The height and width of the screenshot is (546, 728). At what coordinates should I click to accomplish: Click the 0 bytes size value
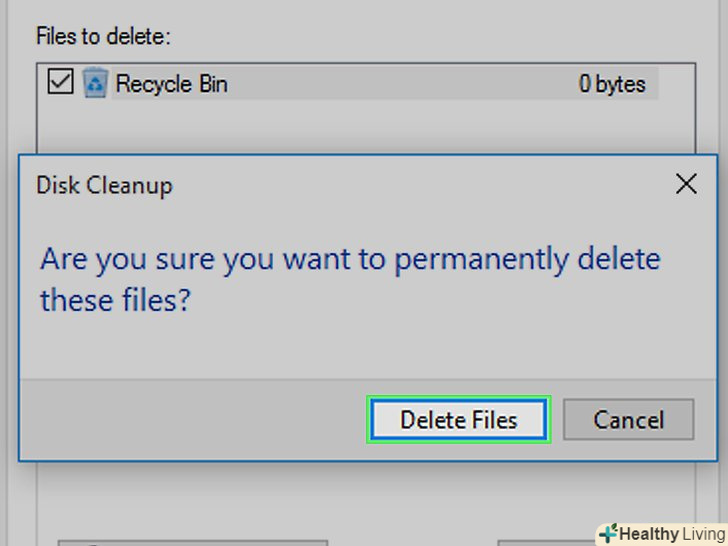coord(612,84)
